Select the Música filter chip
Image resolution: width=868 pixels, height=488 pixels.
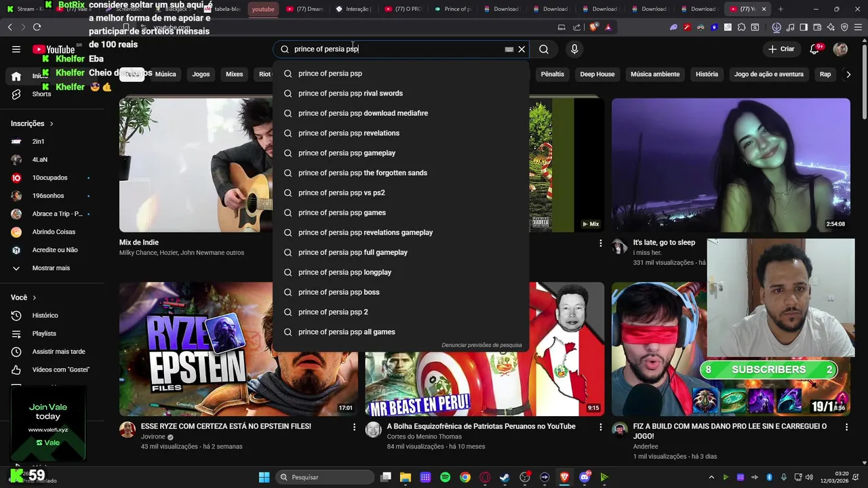point(165,74)
